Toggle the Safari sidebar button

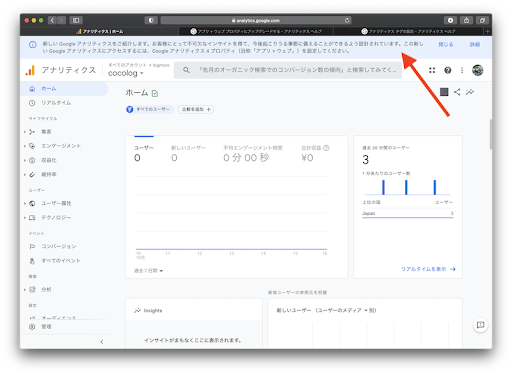tap(76, 20)
